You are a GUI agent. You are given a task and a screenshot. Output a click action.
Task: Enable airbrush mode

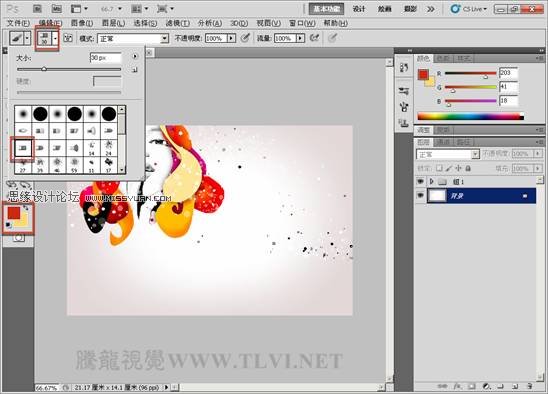pos(315,38)
